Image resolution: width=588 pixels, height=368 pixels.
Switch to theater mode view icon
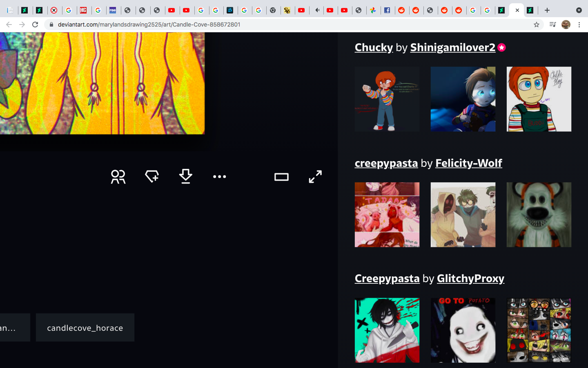[x=281, y=177]
